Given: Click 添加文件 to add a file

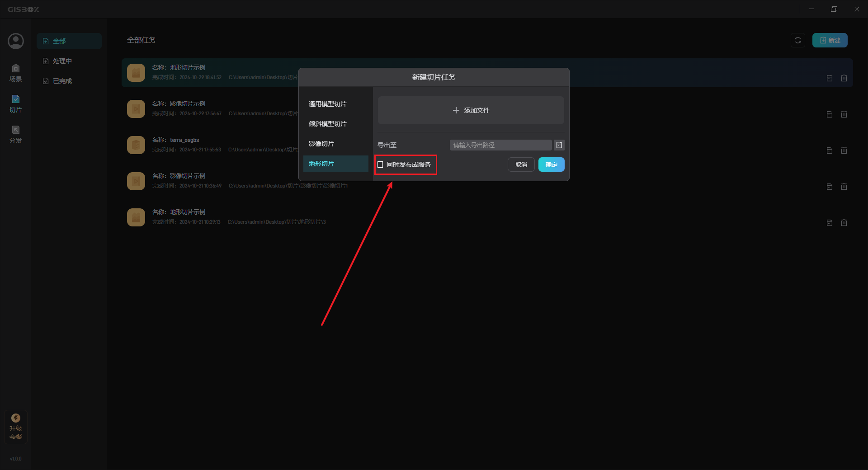Looking at the screenshot, I should tap(471, 110).
